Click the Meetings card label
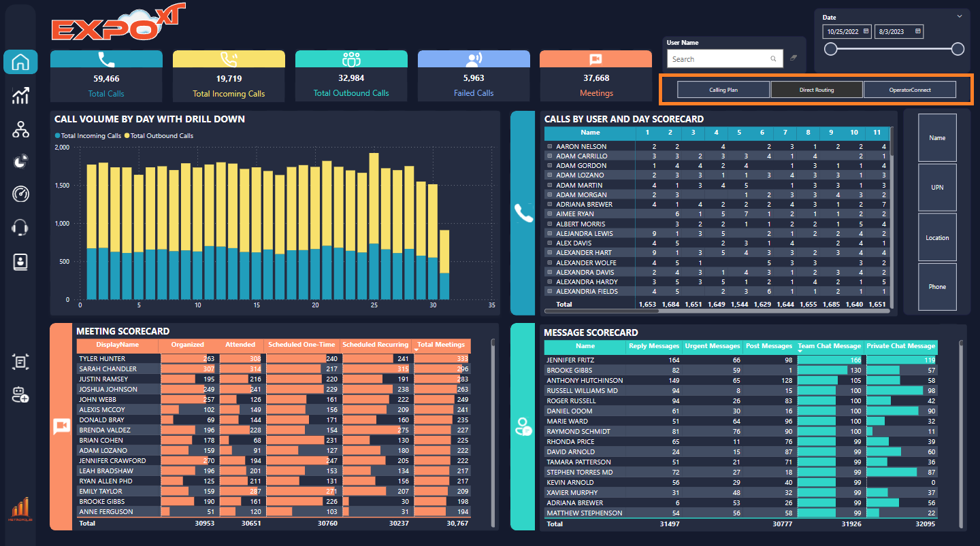The height and width of the screenshot is (546, 980). [x=596, y=93]
